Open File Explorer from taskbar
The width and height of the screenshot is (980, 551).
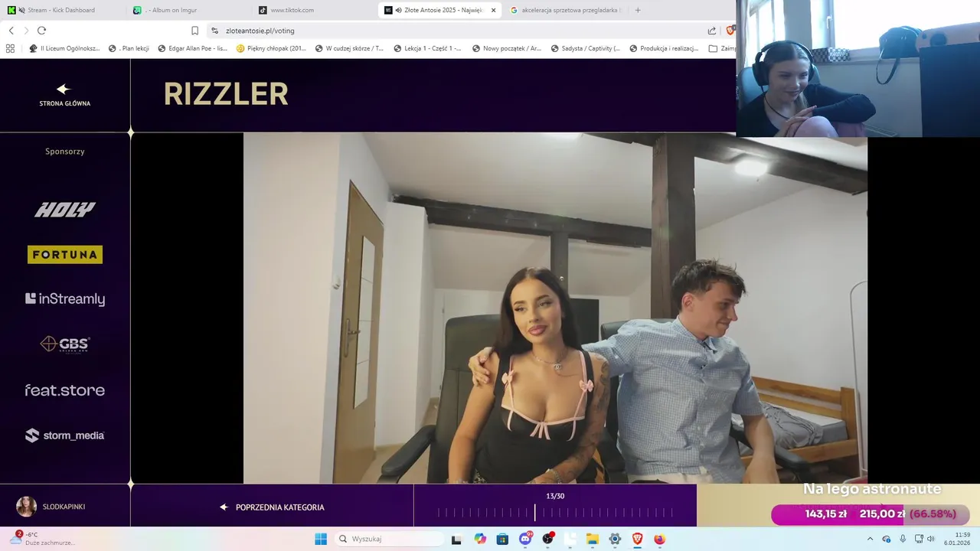(x=593, y=539)
